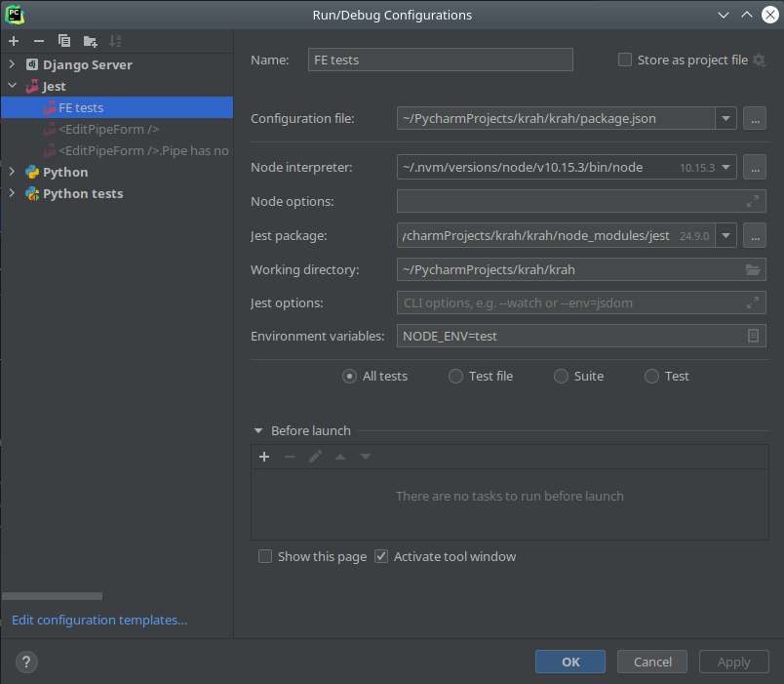Sort configurations alphabetically
The width and height of the screenshot is (784, 684).
[115, 41]
